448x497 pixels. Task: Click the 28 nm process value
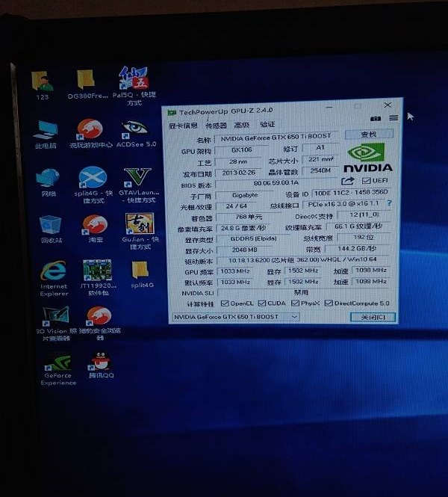[x=238, y=161]
